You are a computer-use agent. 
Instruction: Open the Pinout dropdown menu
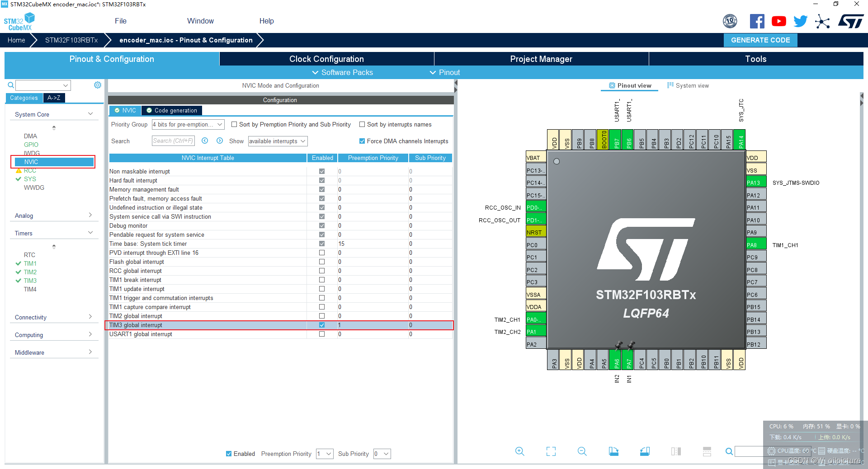(x=445, y=72)
